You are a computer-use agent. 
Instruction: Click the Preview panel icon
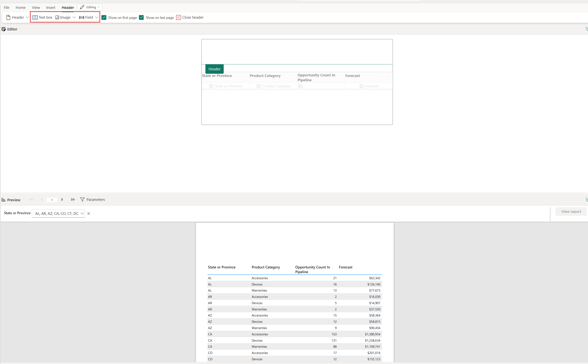[4, 200]
